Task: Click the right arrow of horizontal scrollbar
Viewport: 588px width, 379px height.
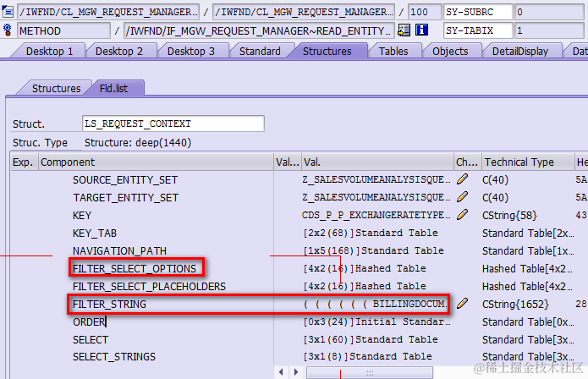Action: tap(296, 372)
